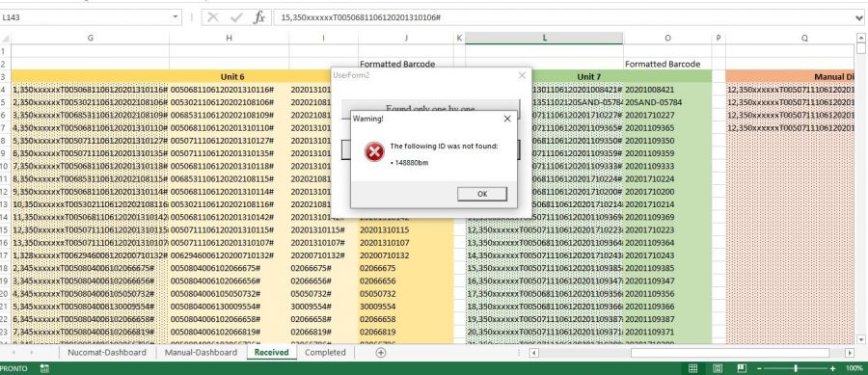Select row 17 header

pos(5,255)
